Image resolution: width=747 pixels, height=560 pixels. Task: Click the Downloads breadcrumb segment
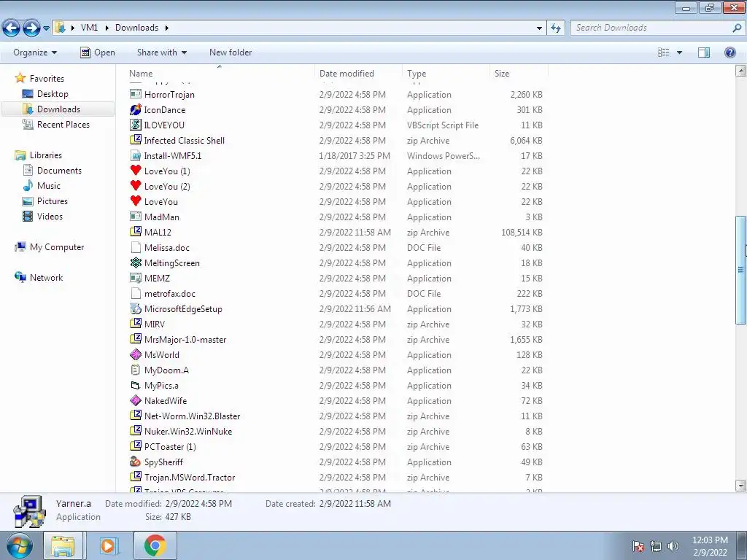click(x=136, y=28)
